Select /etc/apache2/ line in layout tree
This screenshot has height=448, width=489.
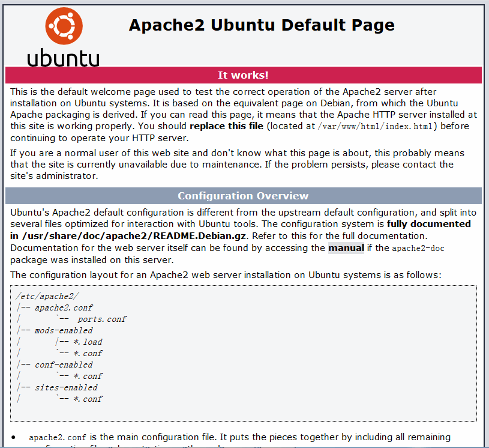point(47,296)
